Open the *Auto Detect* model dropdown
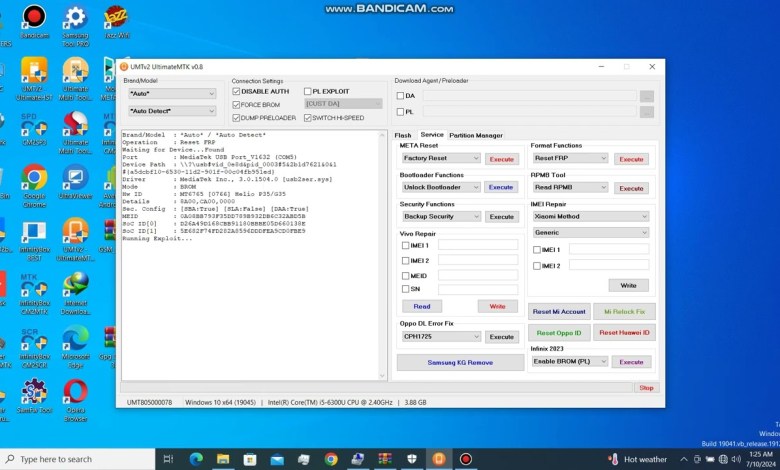The width and height of the screenshot is (780, 470). click(x=172, y=111)
